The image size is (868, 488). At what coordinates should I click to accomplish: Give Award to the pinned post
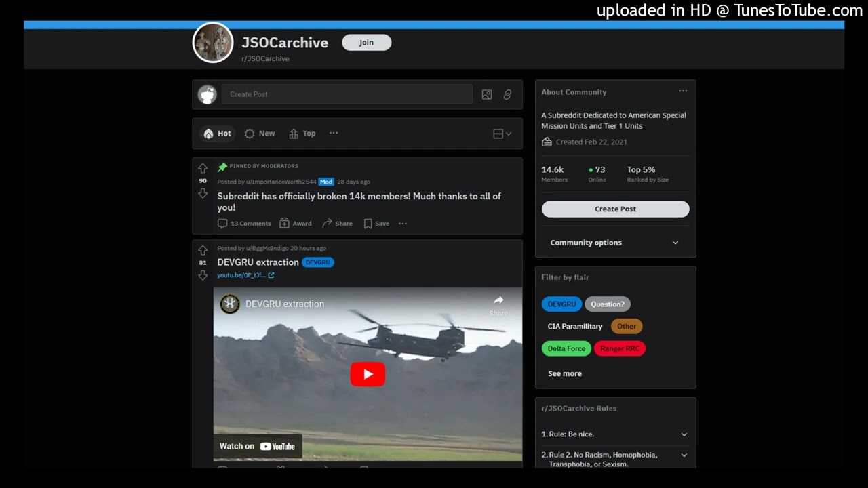296,224
